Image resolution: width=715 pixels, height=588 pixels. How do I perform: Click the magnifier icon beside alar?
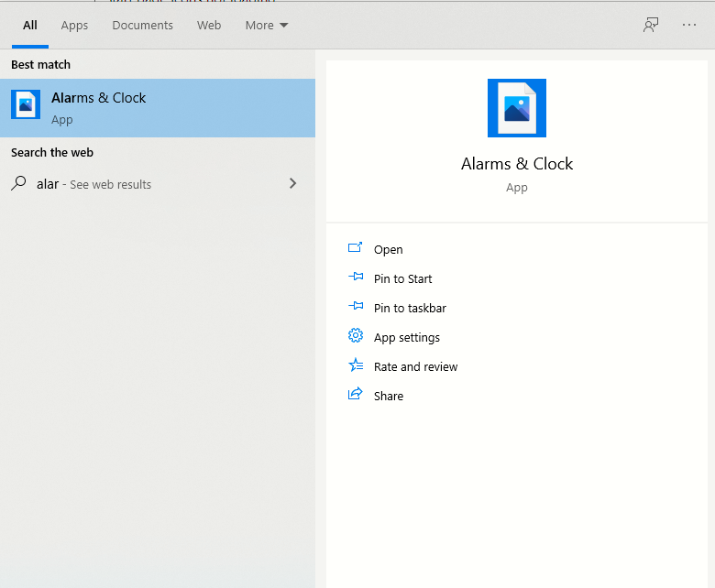coord(18,184)
